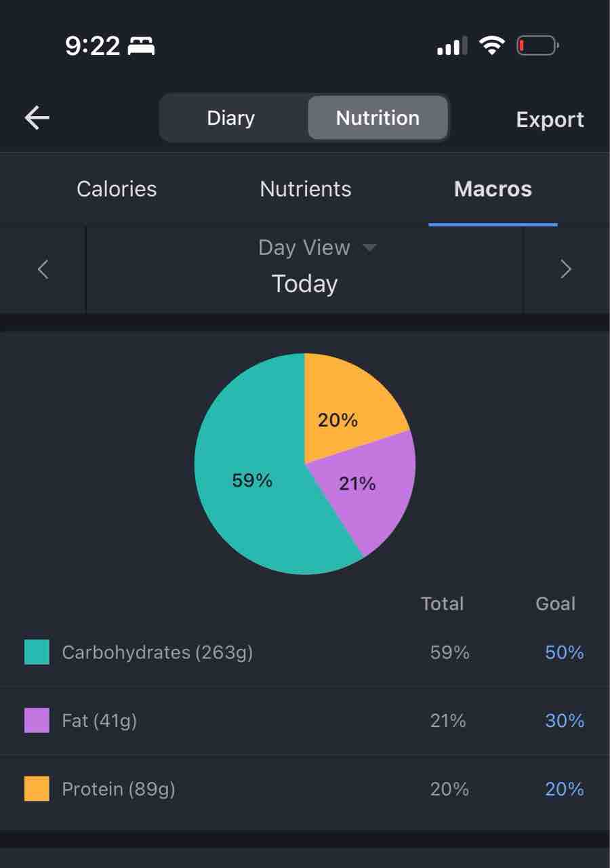The width and height of the screenshot is (610, 868).
Task: Go to next day with right chevron
Action: tap(566, 269)
